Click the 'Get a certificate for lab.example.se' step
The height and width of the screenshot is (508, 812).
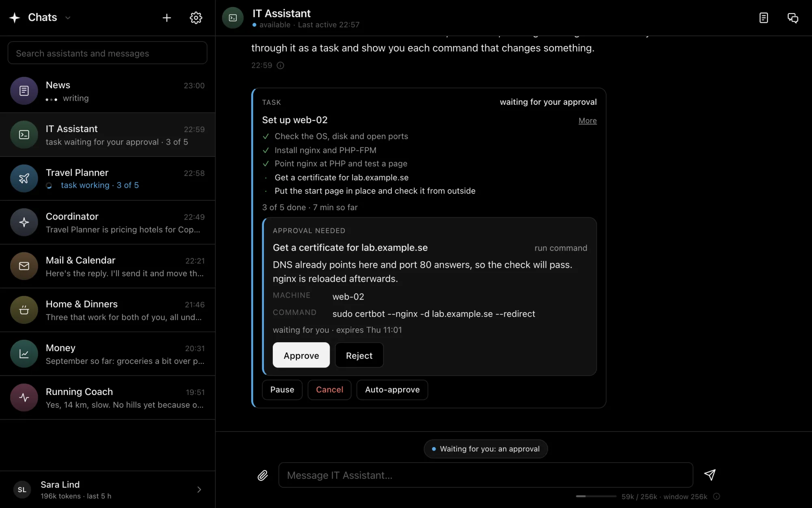341,178
